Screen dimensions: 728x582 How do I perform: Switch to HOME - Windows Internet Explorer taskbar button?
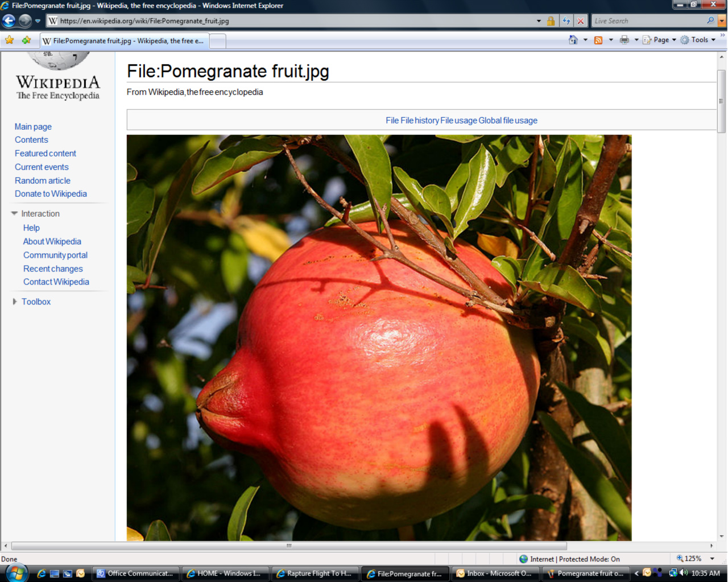(x=226, y=573)
